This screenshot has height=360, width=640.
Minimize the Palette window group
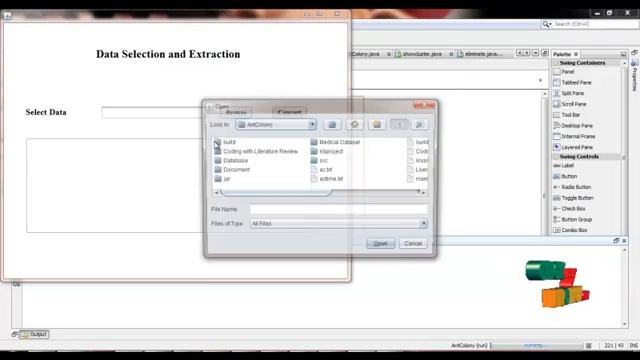coord(623,54)
